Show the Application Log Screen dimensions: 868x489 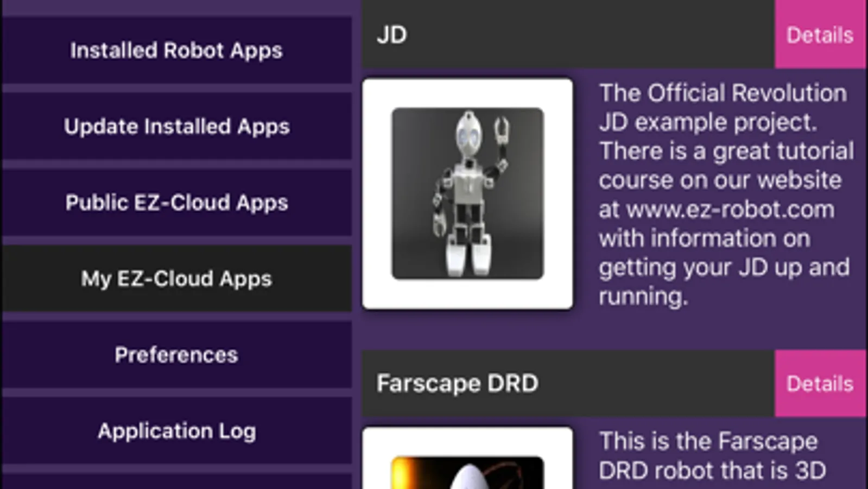click(176, 430)
